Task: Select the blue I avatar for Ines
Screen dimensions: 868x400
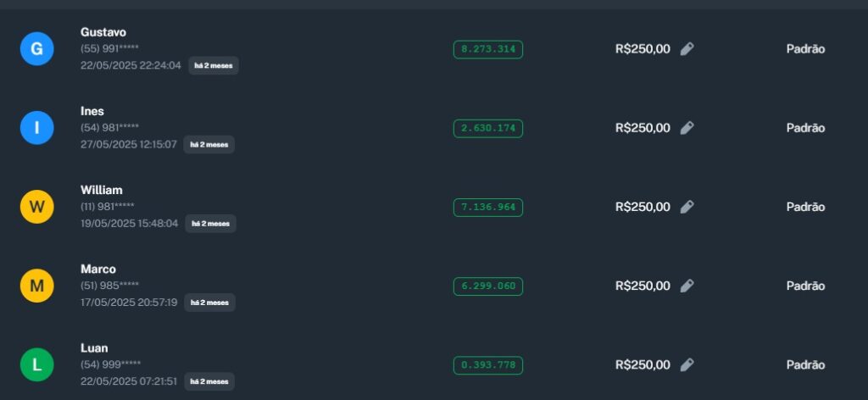Action: click(x=36, y=128)
